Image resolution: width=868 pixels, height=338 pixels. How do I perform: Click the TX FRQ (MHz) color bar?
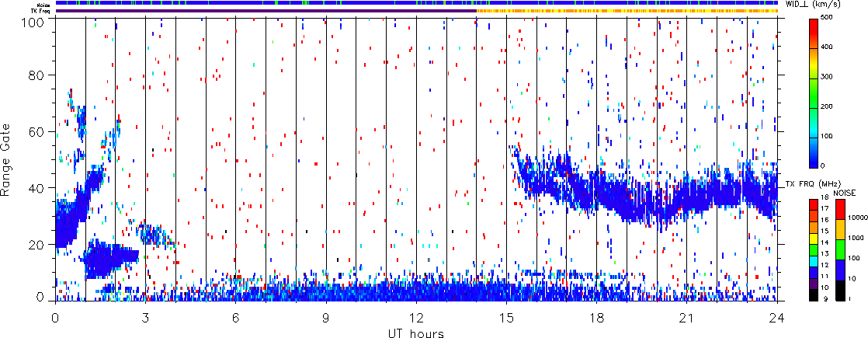tap(814, 249)
